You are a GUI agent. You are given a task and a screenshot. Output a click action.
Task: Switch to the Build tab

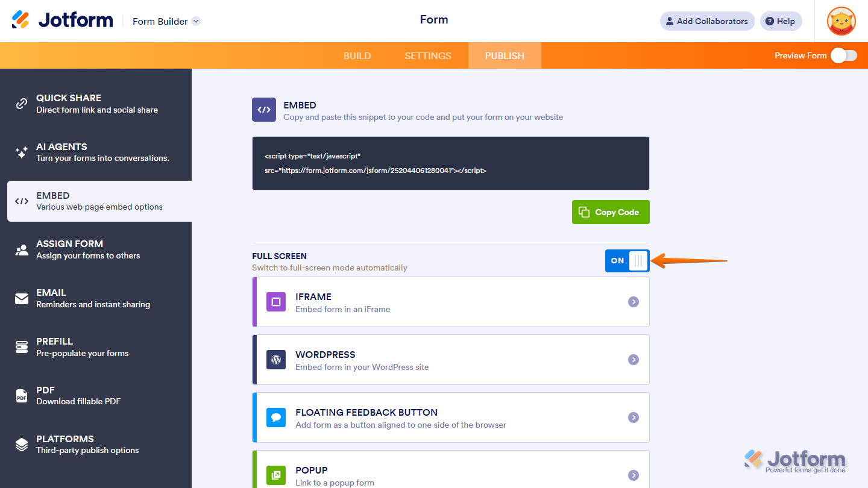coord(357,55)
